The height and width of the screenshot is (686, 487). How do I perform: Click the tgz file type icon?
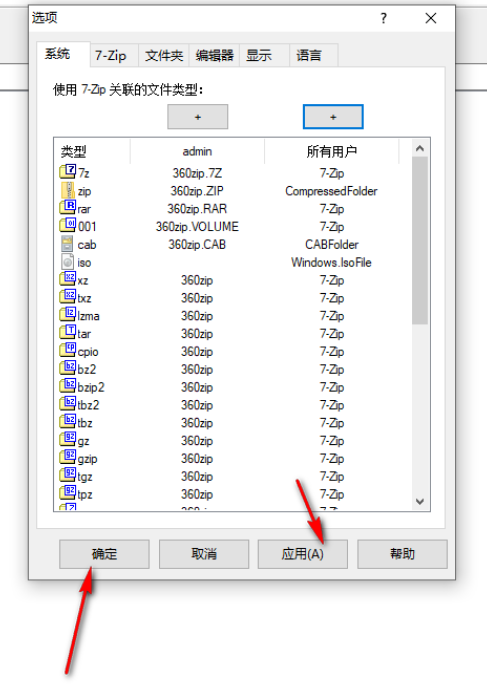point(67,476)
